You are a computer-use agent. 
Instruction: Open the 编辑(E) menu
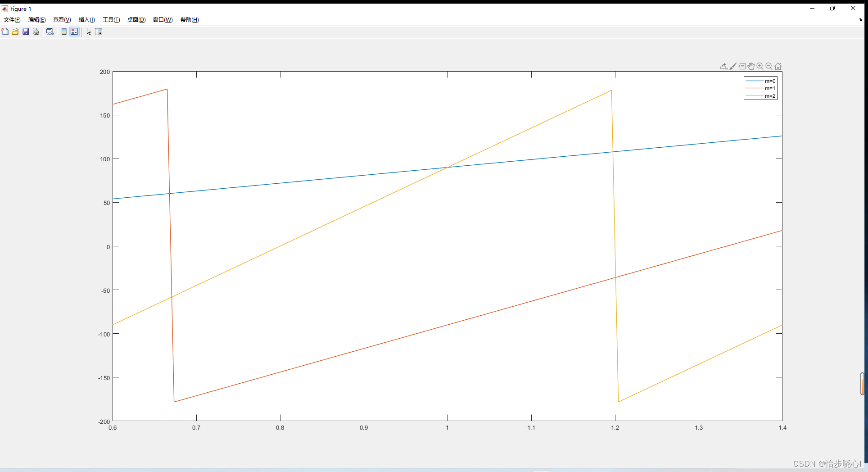[x=37, y=20]
